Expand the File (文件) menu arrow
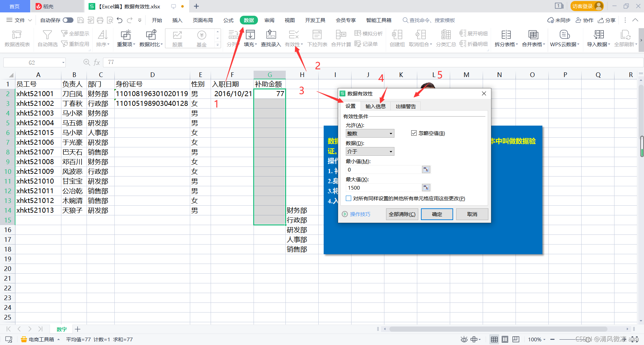 30,20
